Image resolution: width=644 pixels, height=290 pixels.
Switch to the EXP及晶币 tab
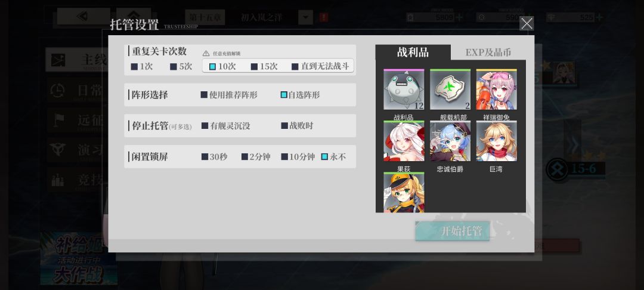(x=488, y=53)
